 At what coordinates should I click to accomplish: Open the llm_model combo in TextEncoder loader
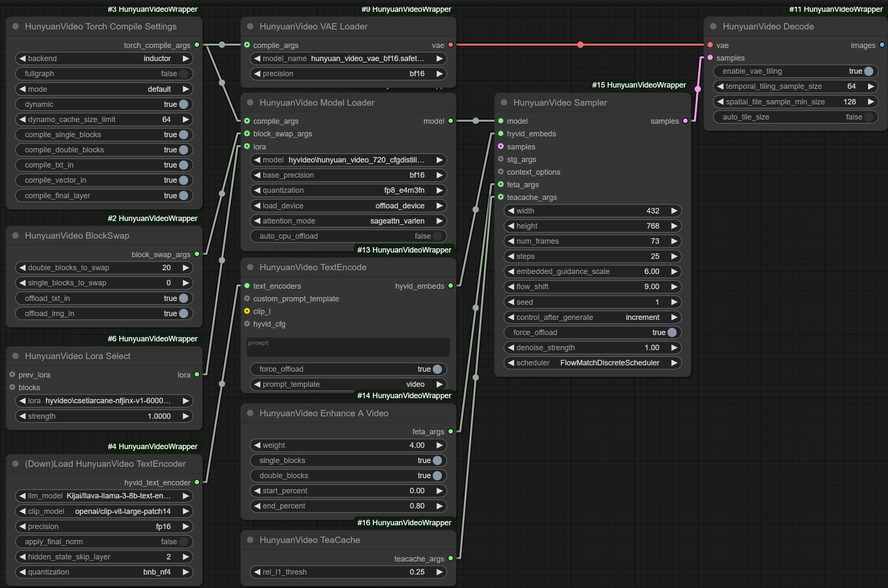104,496
